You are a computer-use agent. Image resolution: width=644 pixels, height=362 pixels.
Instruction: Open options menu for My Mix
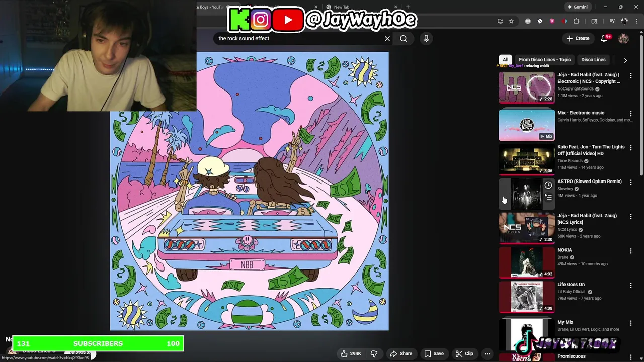point(631,323)
